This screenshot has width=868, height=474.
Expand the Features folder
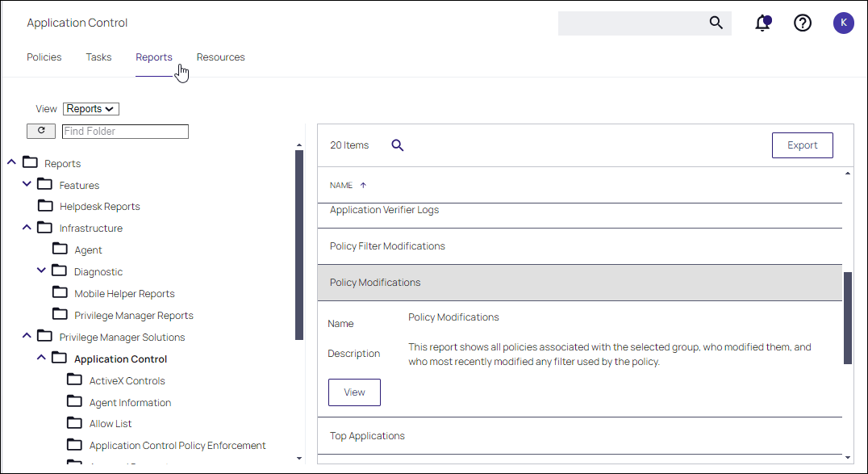(x=27, y=184)
